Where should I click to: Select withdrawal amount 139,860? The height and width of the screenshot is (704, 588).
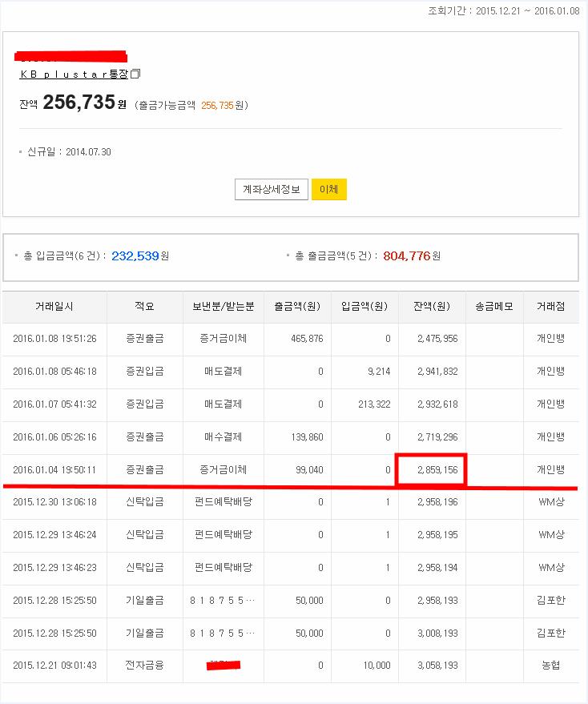point(308,436)
